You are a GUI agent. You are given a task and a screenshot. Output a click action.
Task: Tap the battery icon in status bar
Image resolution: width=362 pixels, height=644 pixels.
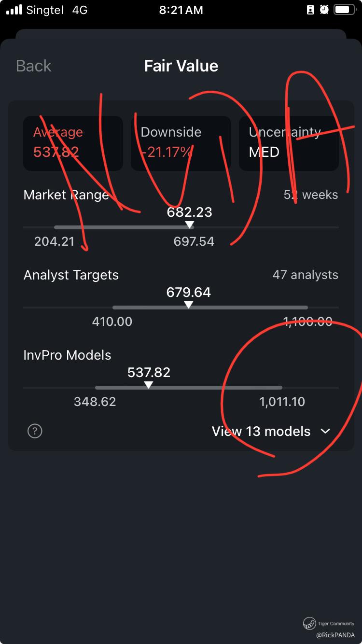pyautogui.click(x=345, y=10)
